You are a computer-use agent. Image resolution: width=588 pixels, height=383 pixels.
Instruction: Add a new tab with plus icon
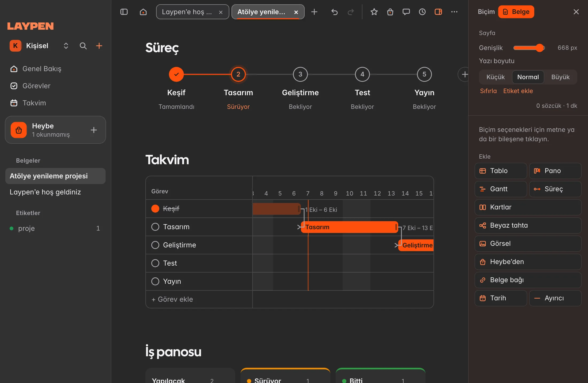pyautogui.click(x=314, y=12)
